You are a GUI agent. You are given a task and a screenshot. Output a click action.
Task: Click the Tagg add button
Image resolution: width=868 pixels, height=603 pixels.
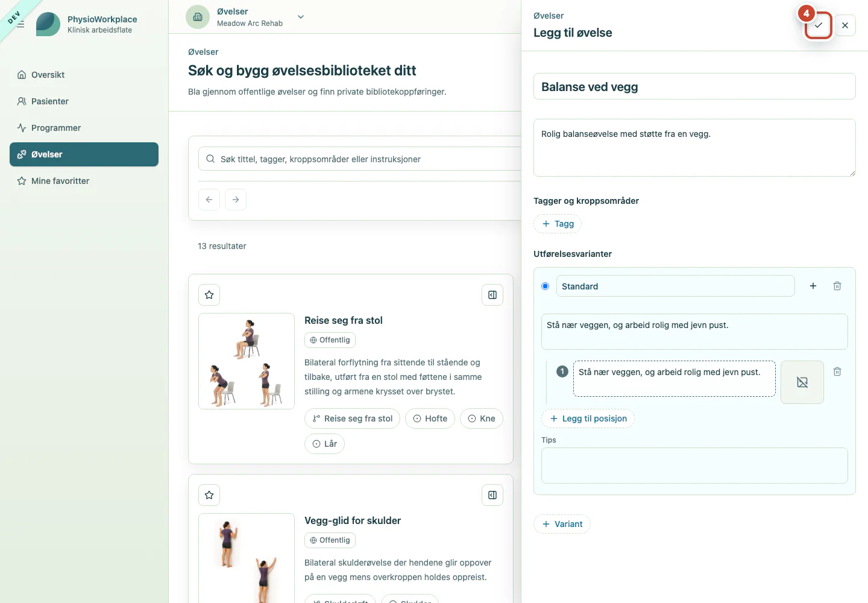[x=558, y=224]
